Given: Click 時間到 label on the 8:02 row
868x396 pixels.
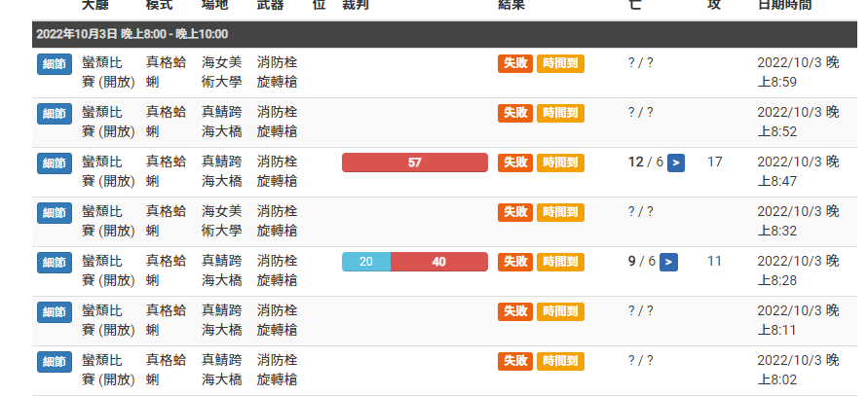Looking at the screenshot, I should tap(560, 361).
